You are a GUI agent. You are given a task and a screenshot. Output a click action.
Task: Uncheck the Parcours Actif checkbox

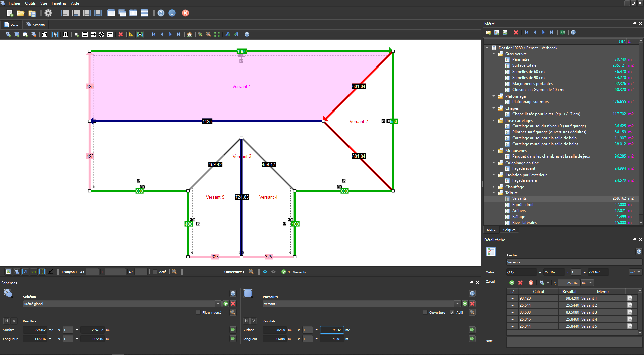coord(452,312)
